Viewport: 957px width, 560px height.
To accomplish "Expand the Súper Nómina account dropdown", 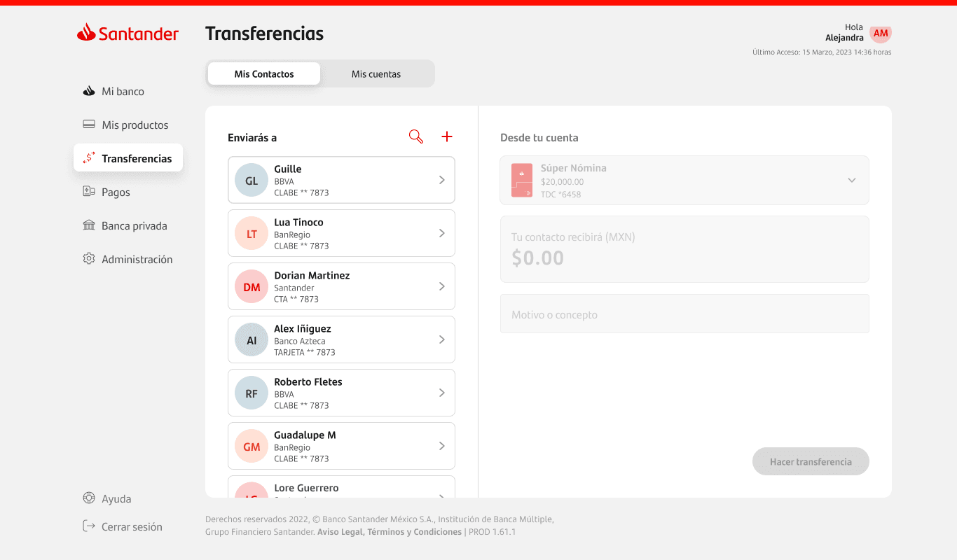I will click(852, 180).
